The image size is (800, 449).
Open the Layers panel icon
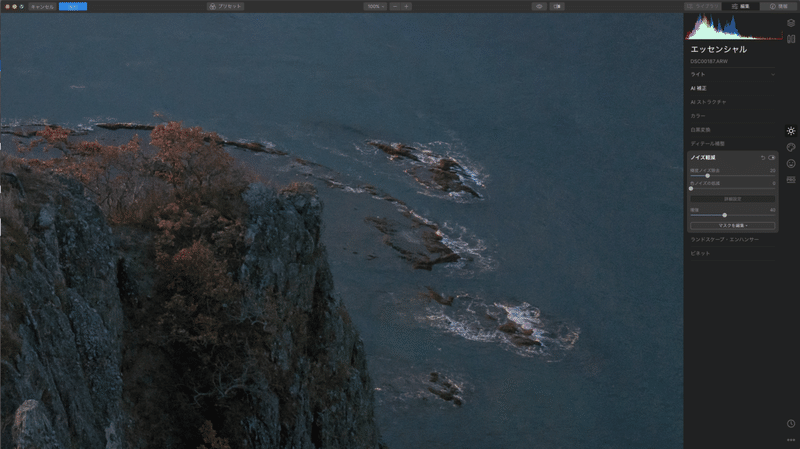tap(791, 23)
